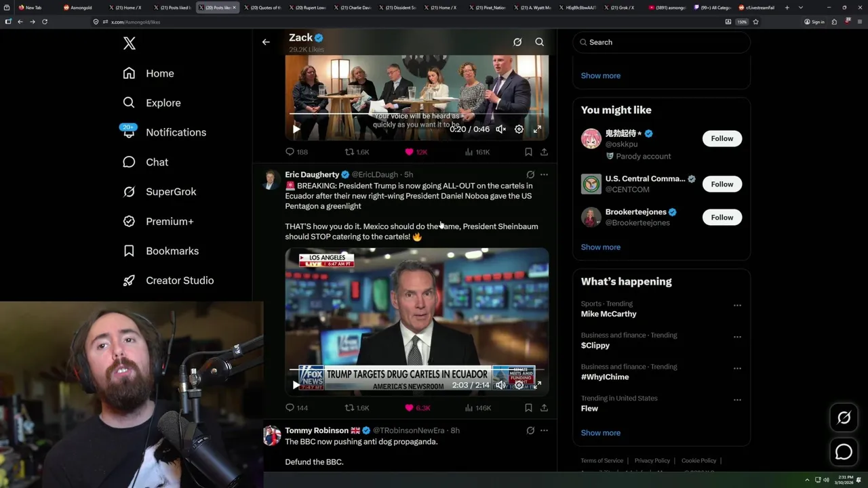868x488 pixels.
Task: Click the X logo in sidebar
Action: pyautogui.click(x=130, y=43)
